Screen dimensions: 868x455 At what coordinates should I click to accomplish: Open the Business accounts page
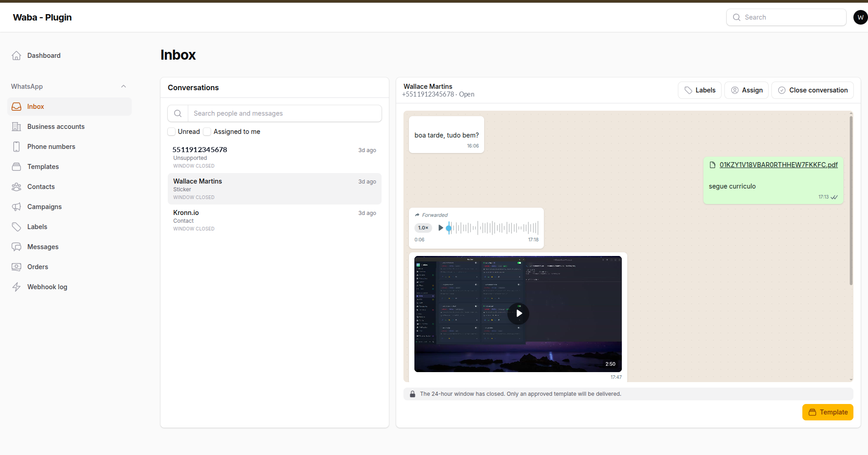[69, 127]
